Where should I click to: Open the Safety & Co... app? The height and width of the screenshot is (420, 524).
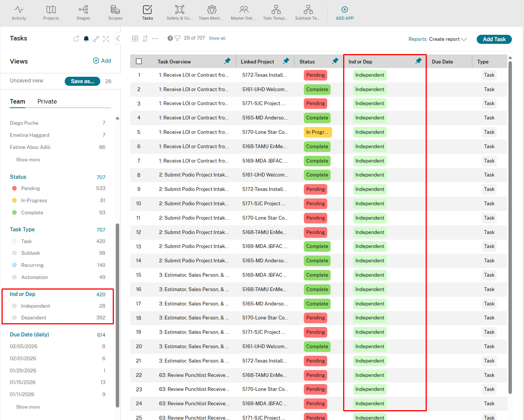coord(180,13)
